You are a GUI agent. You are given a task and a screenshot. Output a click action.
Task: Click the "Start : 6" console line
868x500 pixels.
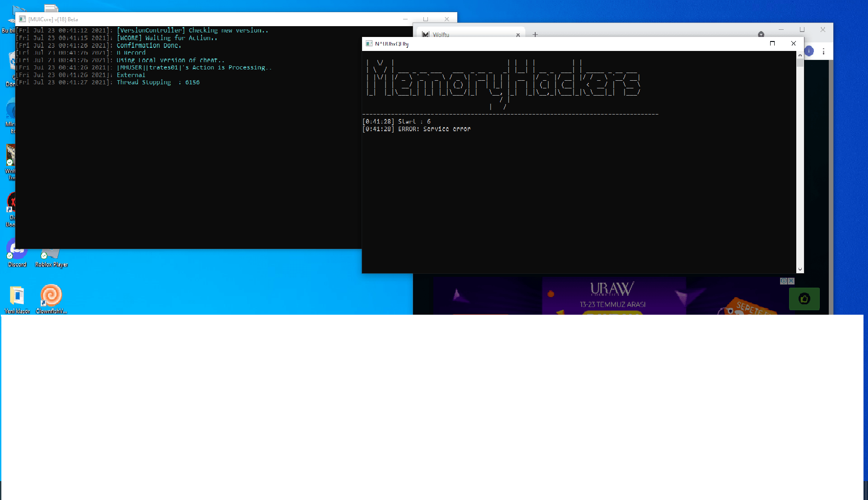pos(396,122)
